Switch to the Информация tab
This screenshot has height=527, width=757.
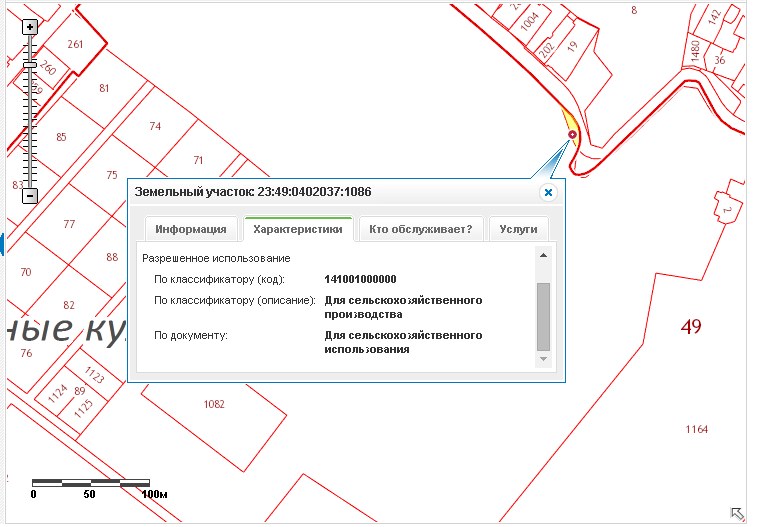(x=190, y=229)
